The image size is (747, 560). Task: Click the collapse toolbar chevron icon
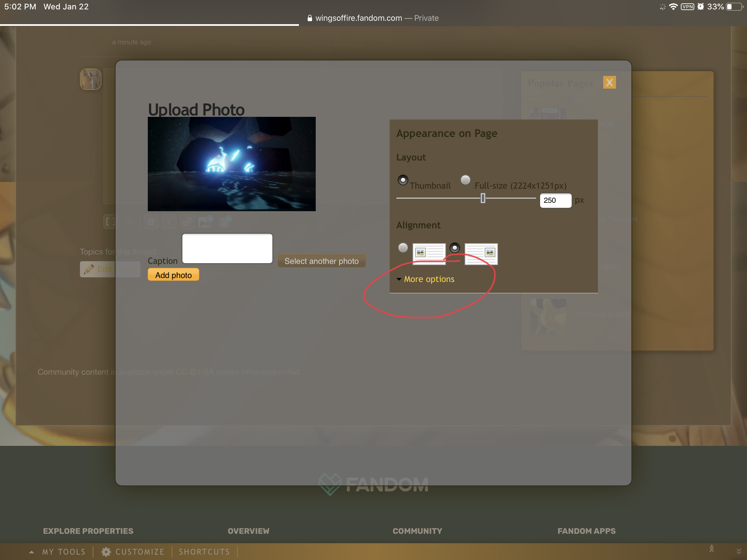[x=739, y=552]
